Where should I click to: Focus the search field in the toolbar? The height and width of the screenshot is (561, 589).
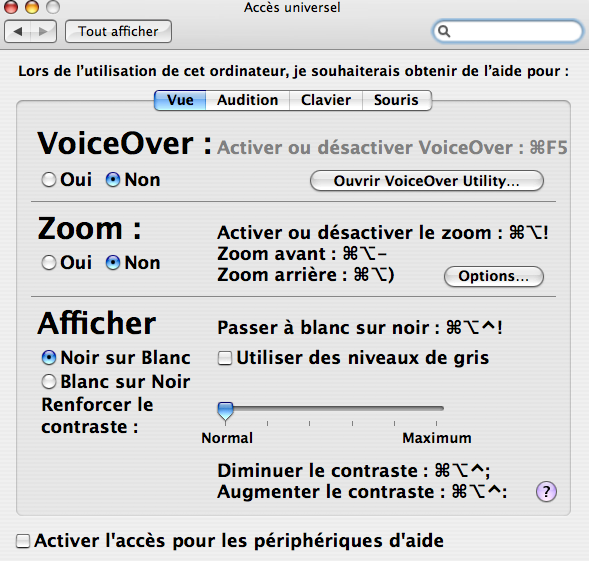[x=507, y=32]
